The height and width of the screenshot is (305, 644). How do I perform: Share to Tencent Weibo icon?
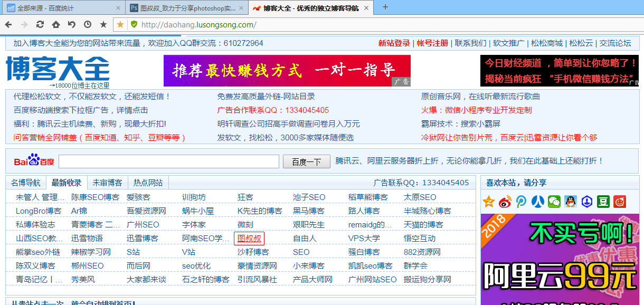click(x=522, y=201)
